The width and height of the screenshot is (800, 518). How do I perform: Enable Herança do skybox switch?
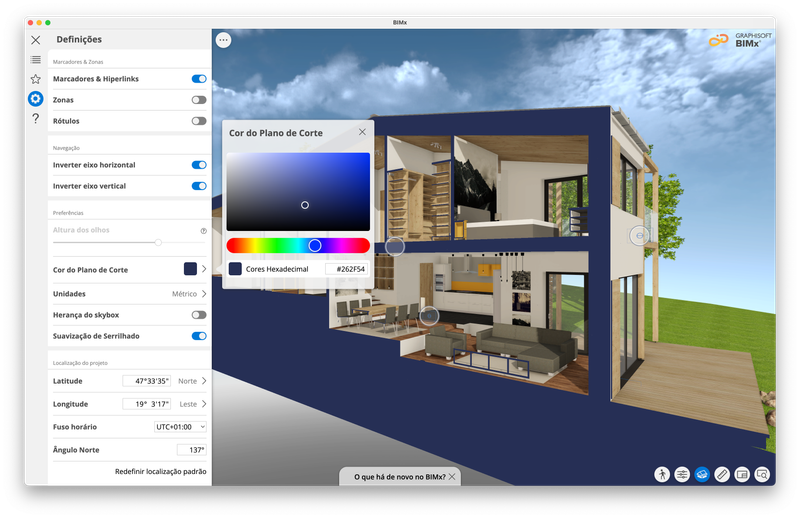click(199, 315)
